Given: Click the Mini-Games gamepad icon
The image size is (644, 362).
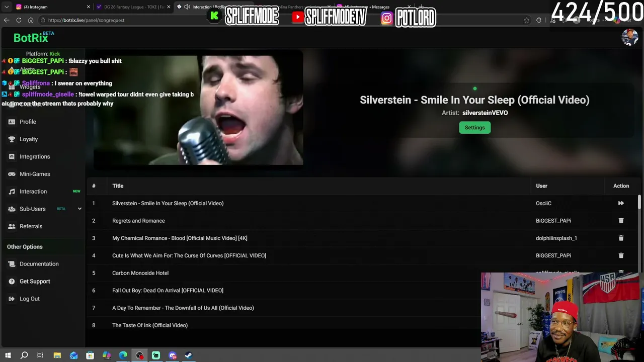Looking at the screenshot, I should click(x=12, y=174).
